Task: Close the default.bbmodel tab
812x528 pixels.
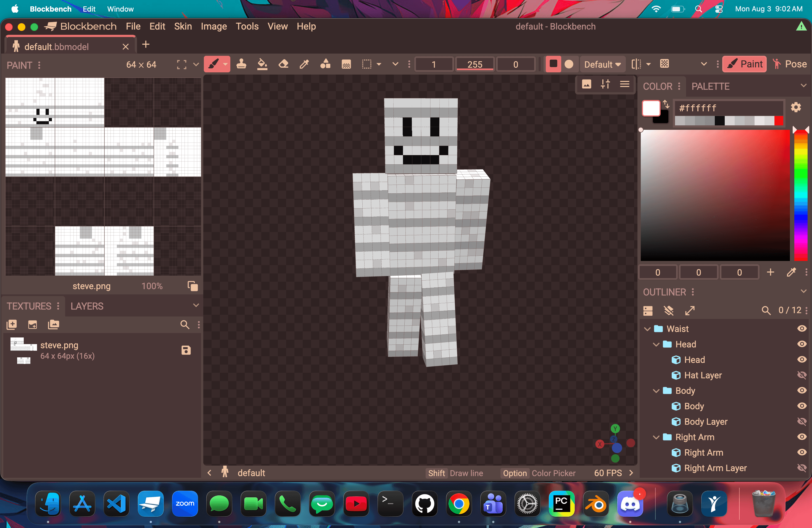Action: click(x=126, y=47)
